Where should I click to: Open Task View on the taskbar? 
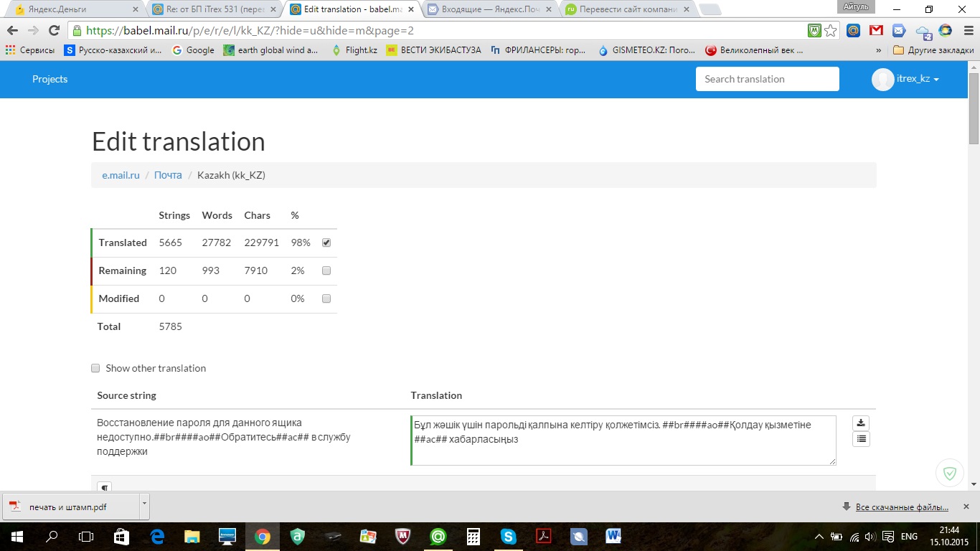86,536
